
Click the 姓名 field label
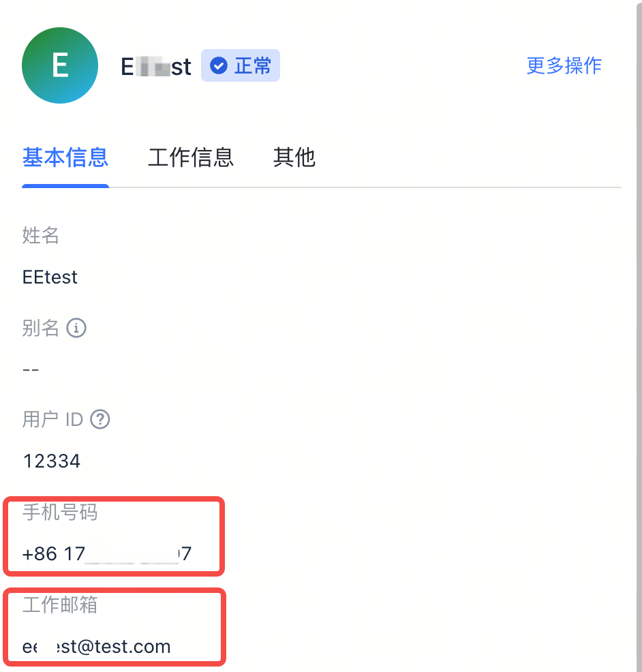point(41,236)
